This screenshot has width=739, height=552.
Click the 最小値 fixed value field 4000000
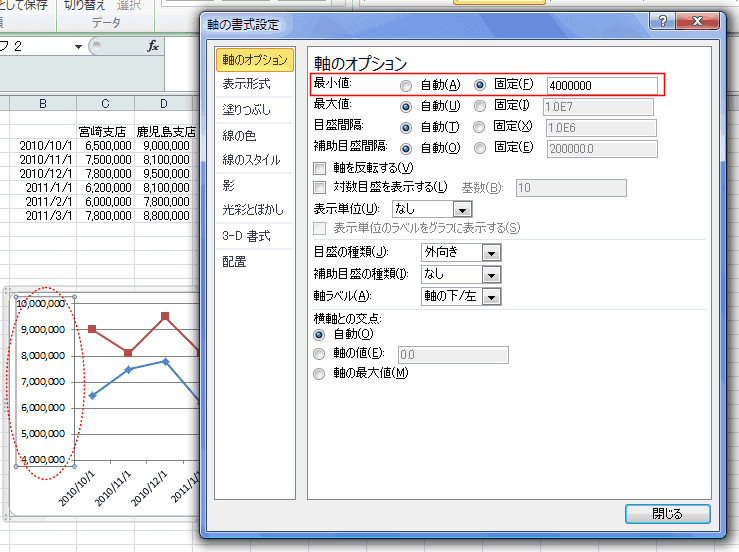[602, 86]
